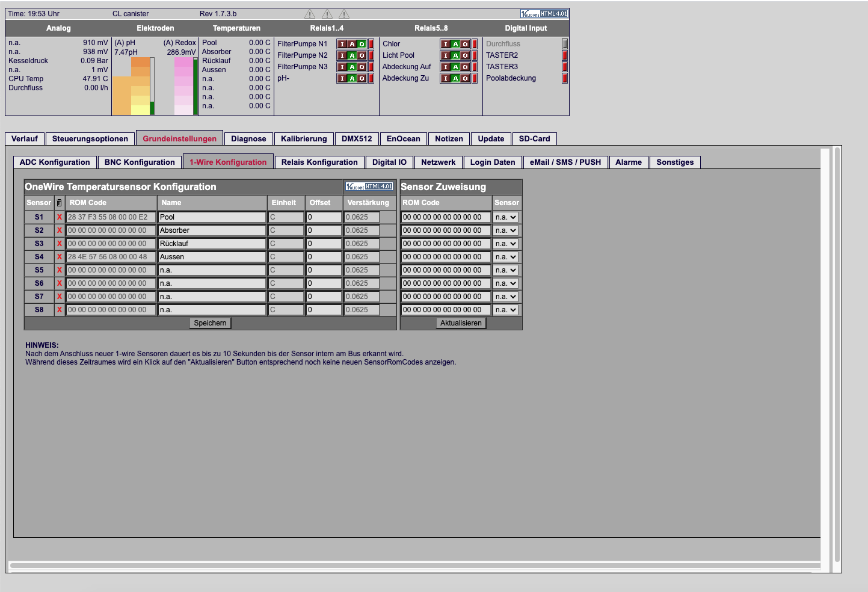The width and height of the screenshot is (868, 592).
Task: Turn Licht Pool relay to I
Action: [x=446, y=55]
